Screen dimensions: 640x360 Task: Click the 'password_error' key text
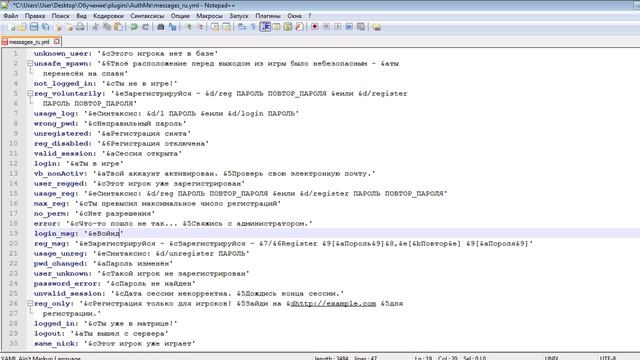[65, 283]
